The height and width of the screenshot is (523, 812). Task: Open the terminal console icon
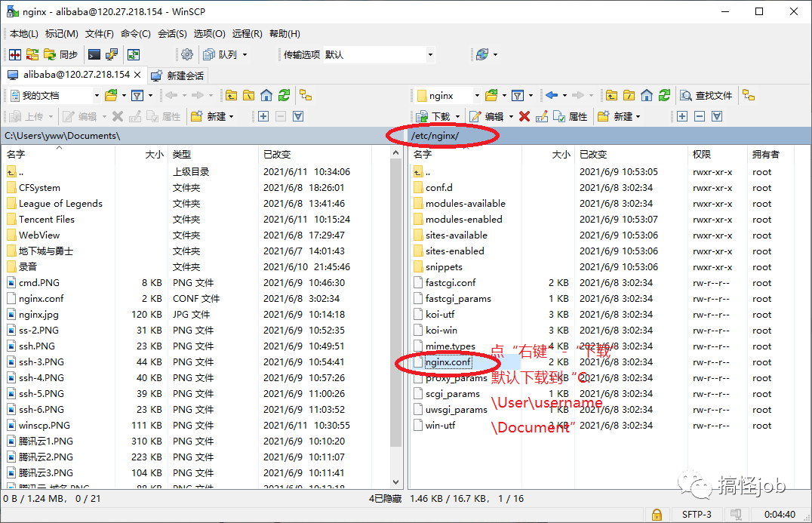[x=94, y=54]
